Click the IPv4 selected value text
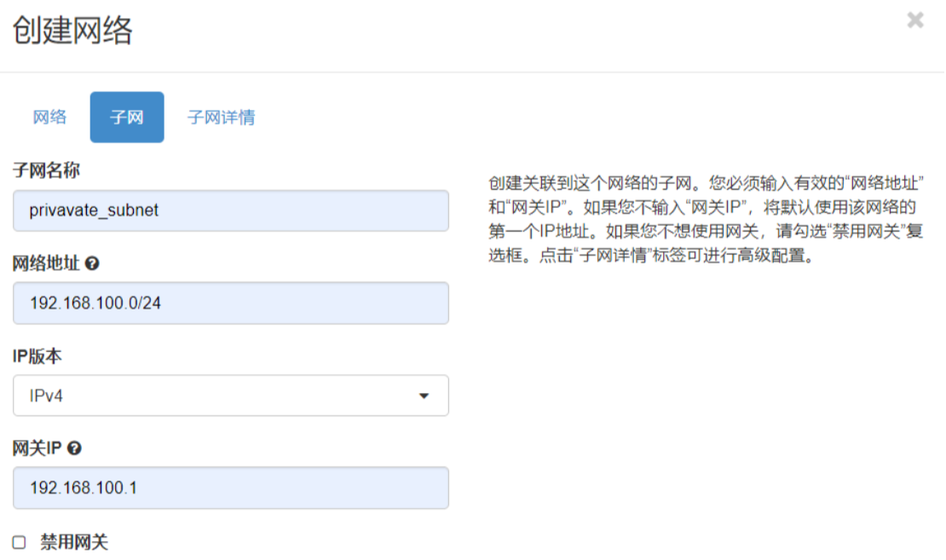This screenshot has height=560, width=946. pyautogui.click(x=46, y=396)
